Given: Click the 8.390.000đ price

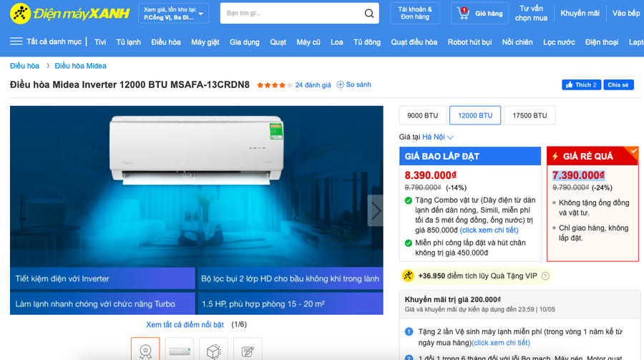Looking at the screenshot, I should tap(431, 175).
